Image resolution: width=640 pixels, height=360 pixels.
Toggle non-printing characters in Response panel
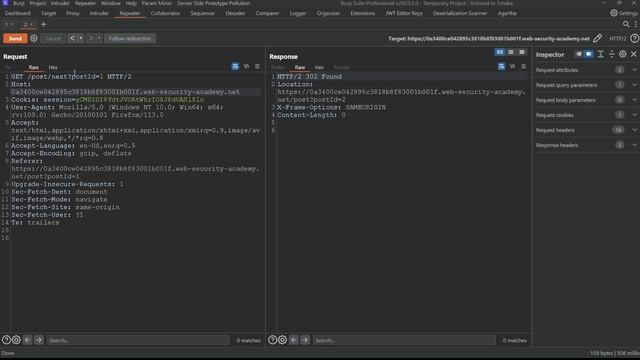(513, 67)
